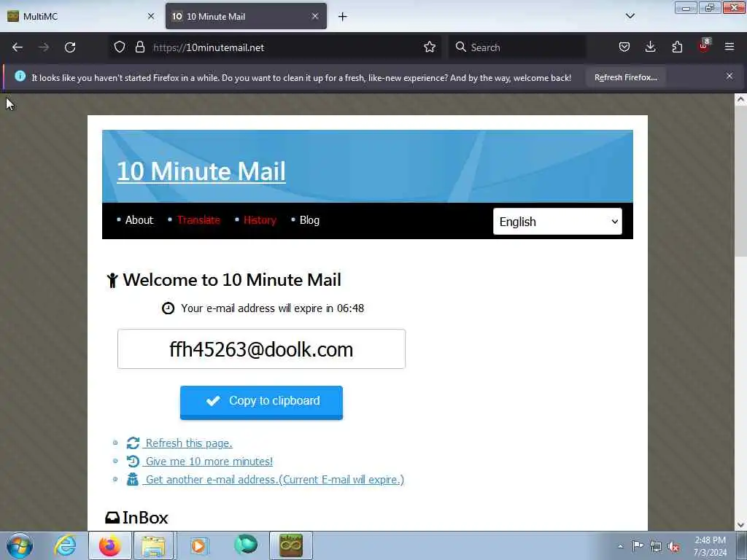Open the About menu item
This screenshot has height=560, width=747.
click(x=139, y=220)
